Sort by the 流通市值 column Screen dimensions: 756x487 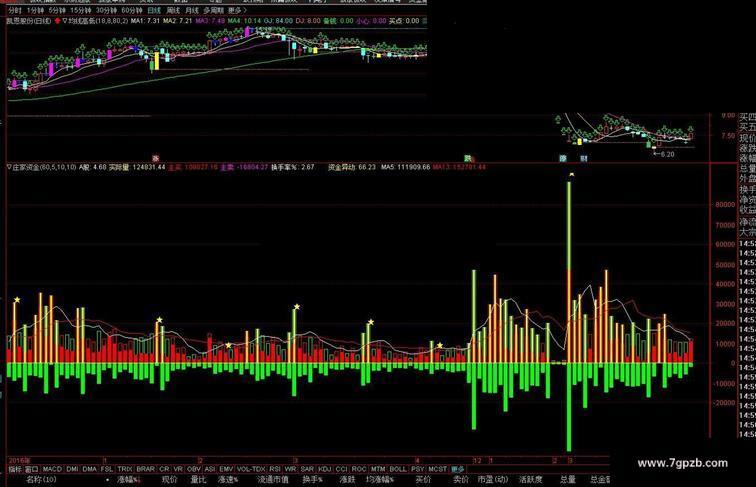(273, 480)
